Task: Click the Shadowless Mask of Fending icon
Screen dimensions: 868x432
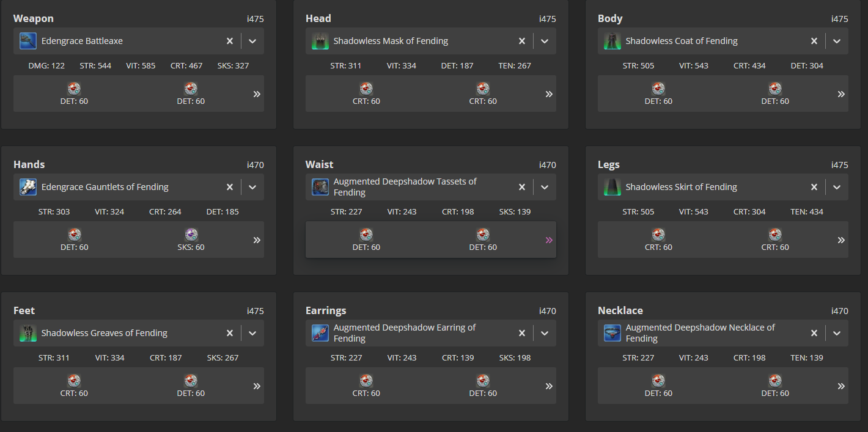Action: 320,41
